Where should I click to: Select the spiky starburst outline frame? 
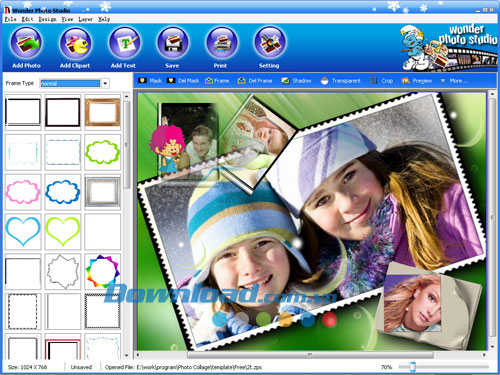tap(63, 271)
